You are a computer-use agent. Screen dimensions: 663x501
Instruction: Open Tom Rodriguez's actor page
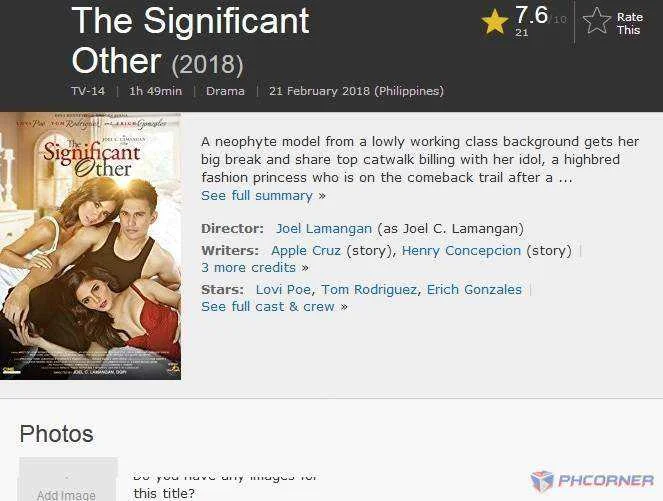point(369,290)
